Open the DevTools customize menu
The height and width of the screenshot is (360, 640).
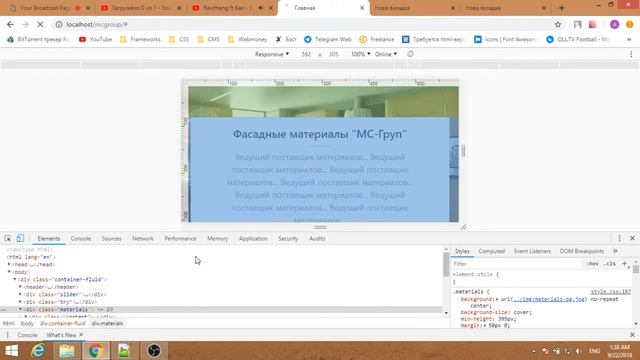tap(619, 238)
